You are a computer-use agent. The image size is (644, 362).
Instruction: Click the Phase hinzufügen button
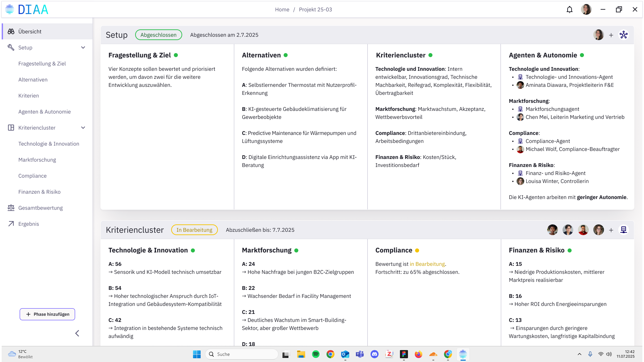47,314
